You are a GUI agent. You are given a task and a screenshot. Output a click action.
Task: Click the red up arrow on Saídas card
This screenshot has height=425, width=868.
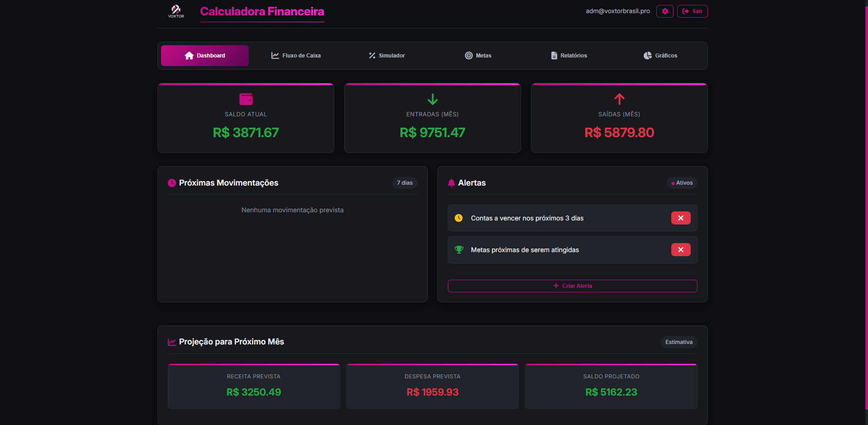tap(619, 99)
